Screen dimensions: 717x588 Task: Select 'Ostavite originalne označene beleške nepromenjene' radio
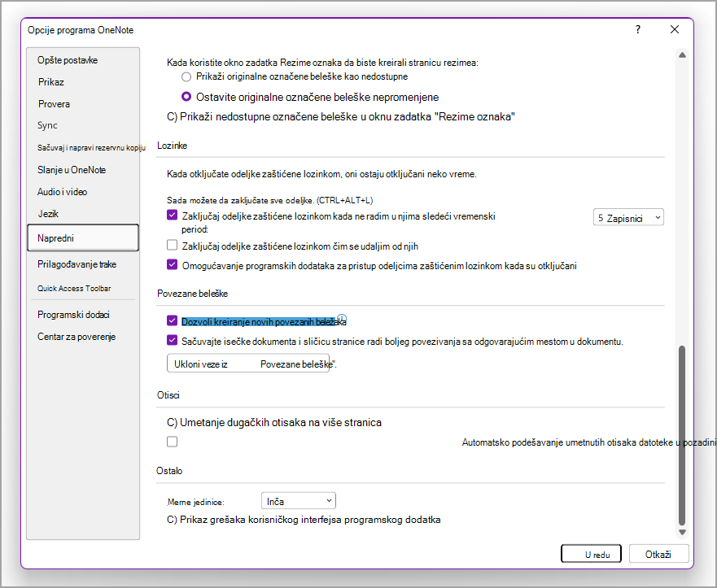click(186, 97)
